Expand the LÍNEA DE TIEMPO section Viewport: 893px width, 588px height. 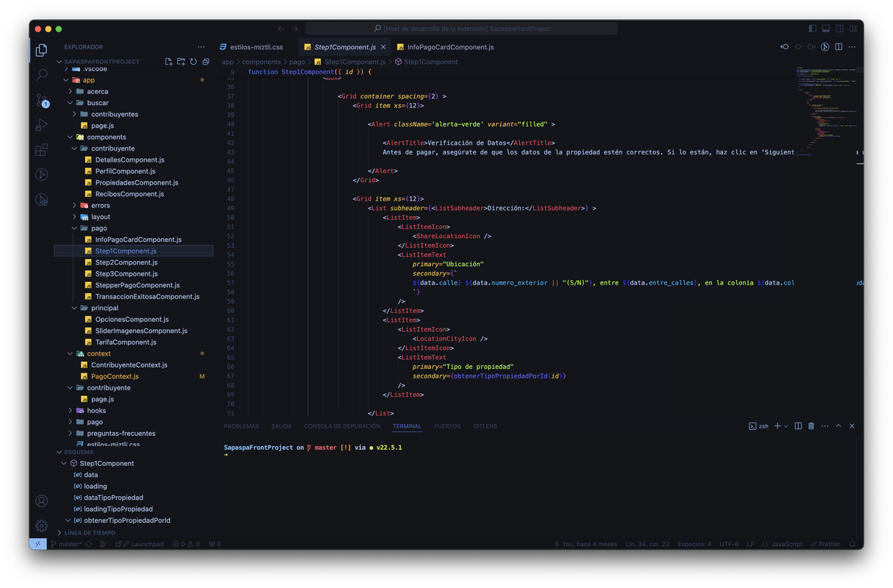[x=60, y=533]
